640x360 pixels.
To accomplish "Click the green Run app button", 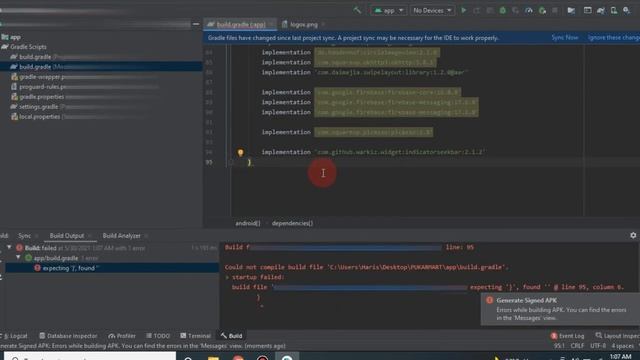I will pyautogui.click(x=464, y=11).
